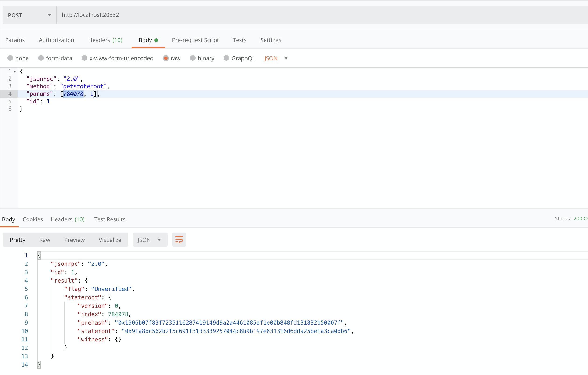Select the binary body option
Image resolution: width=588 pixels, height=375 pixels.
coord(193,58)
